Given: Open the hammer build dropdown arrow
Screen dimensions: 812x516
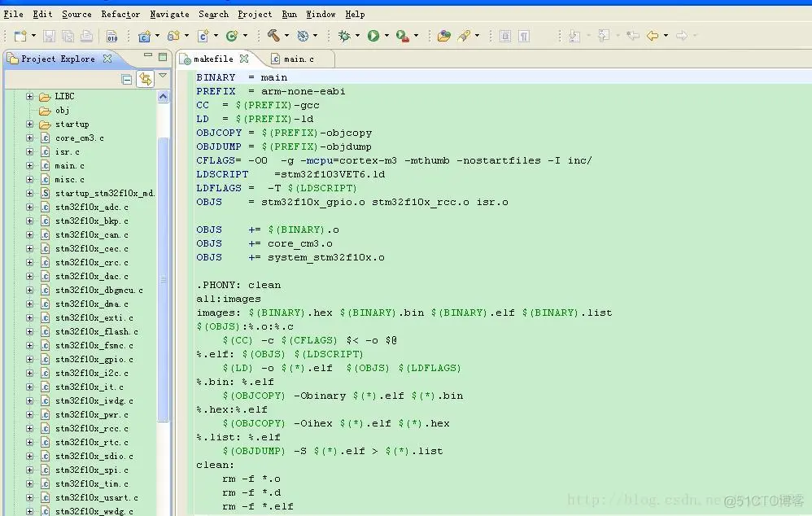Looking at the screenshot, I should tap(286, 36).
